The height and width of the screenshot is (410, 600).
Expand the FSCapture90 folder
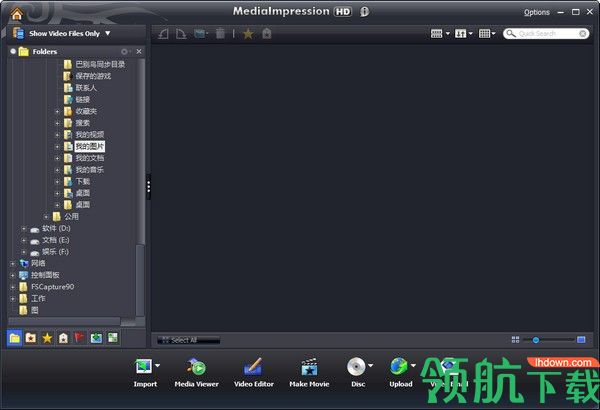12,287
